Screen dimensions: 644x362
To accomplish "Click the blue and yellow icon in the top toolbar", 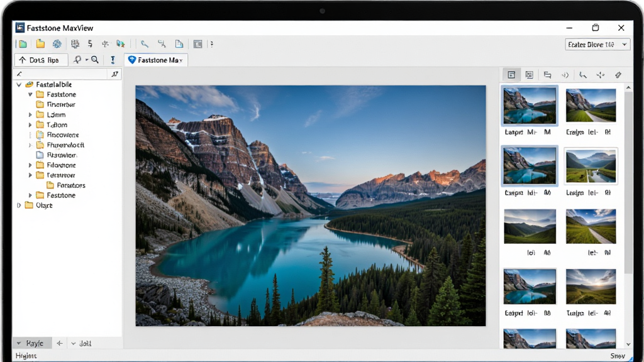I will (x=120, y=44).
